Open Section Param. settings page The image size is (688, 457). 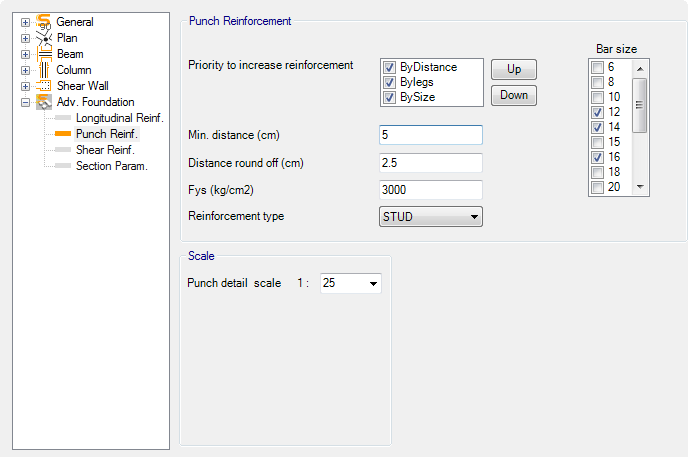click(x=111, y=166)
